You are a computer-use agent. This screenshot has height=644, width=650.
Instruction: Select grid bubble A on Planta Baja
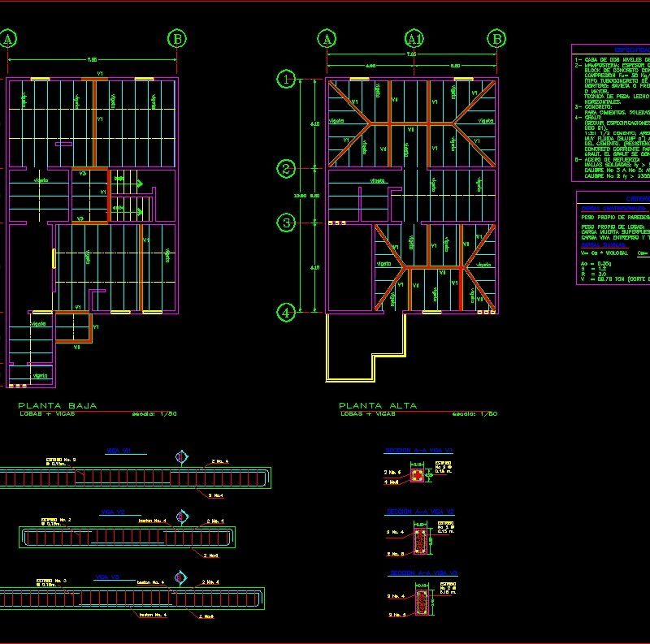8,37
